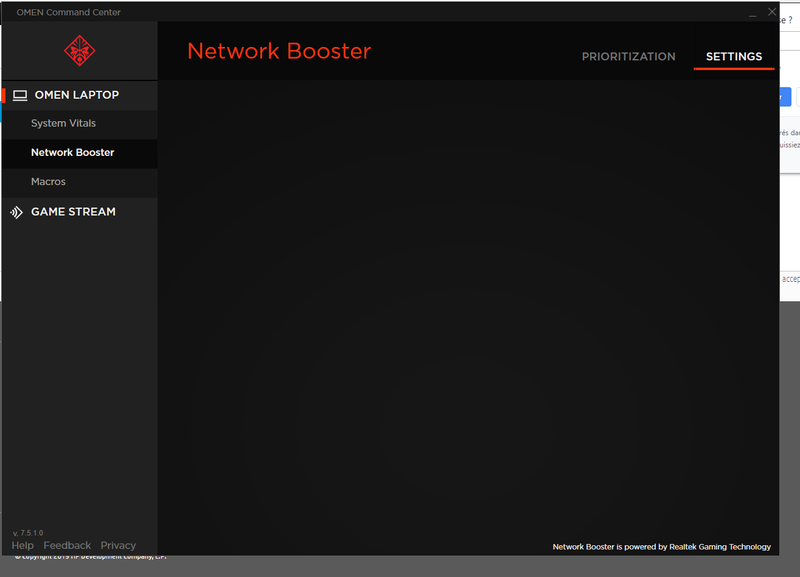Viewport: 800px width, 577px height.
Task: Select the OMEN LAPTOP laptop icon
Action: [x=20, y=95]
